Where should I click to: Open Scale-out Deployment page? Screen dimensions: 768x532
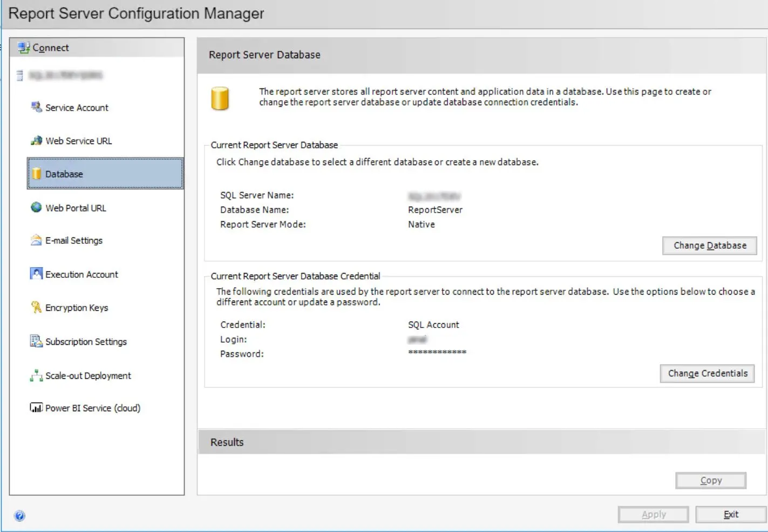coord(88,376)
